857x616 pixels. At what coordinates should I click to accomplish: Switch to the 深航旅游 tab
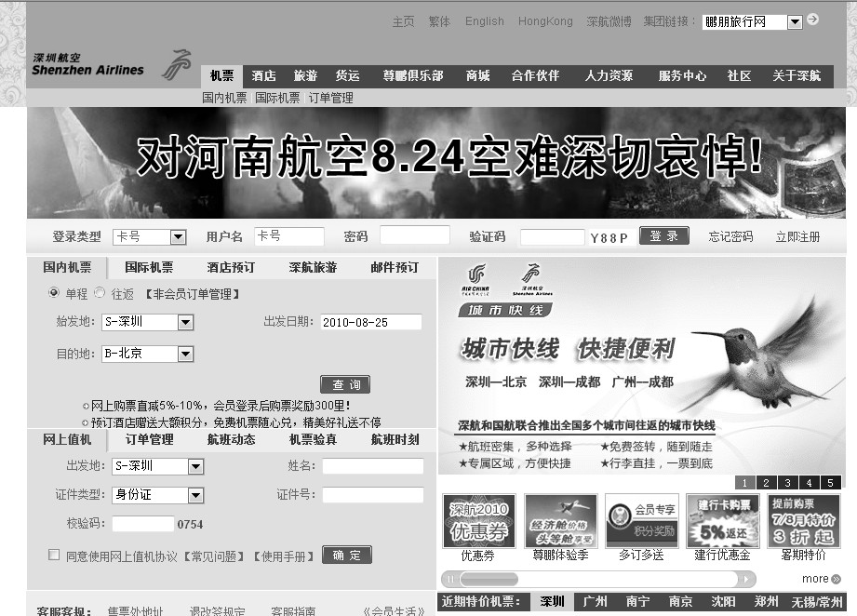click(x=314, y=267)
